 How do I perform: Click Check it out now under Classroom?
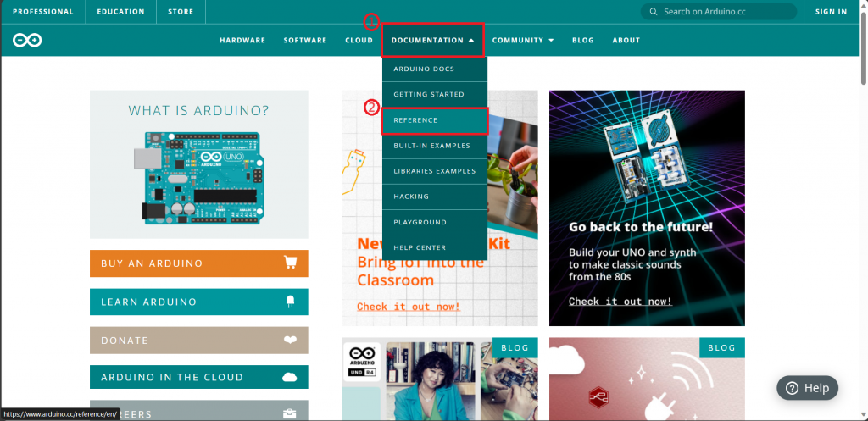(409, 307)
